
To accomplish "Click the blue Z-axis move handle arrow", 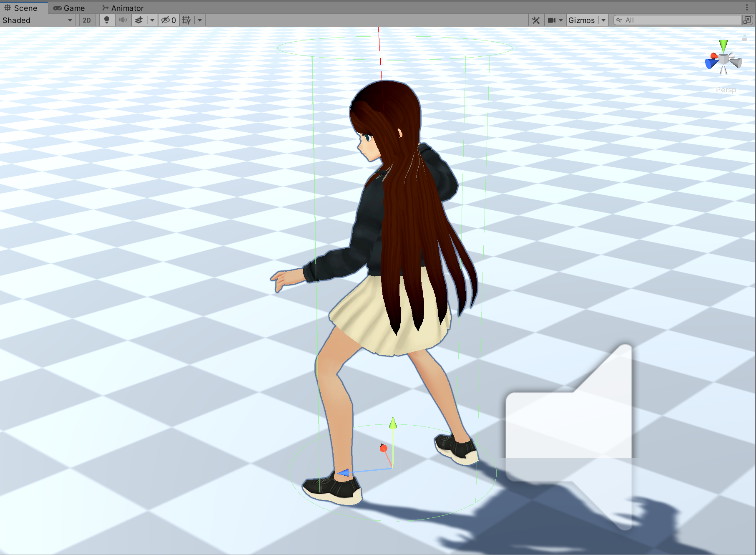I will coord(343,473).
